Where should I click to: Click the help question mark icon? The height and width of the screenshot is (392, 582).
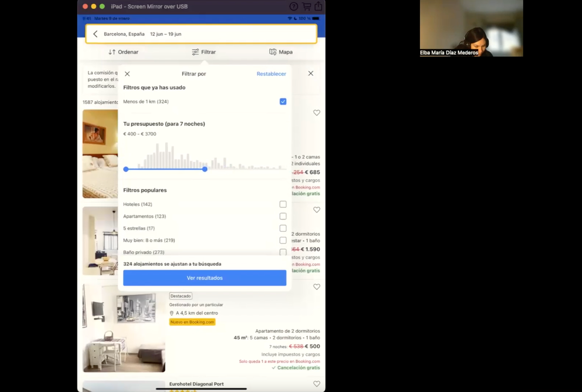tap(293, 6)
